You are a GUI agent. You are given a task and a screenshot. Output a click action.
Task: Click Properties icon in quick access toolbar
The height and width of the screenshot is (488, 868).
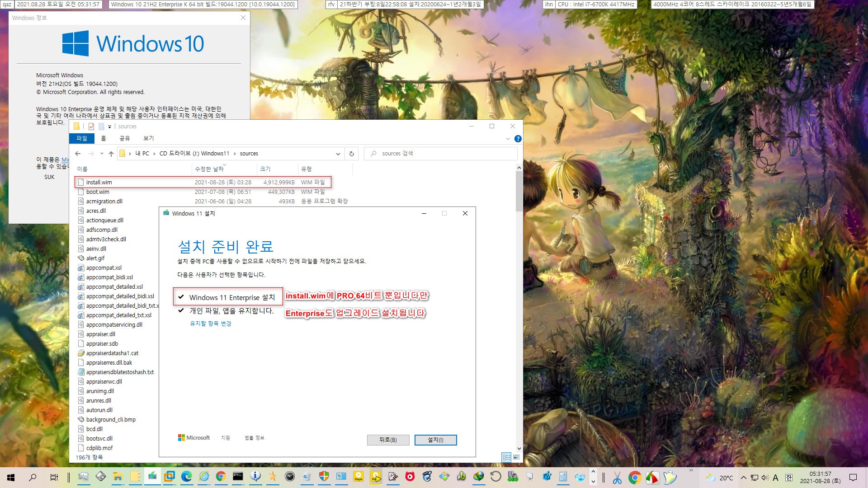pos(91,127)
